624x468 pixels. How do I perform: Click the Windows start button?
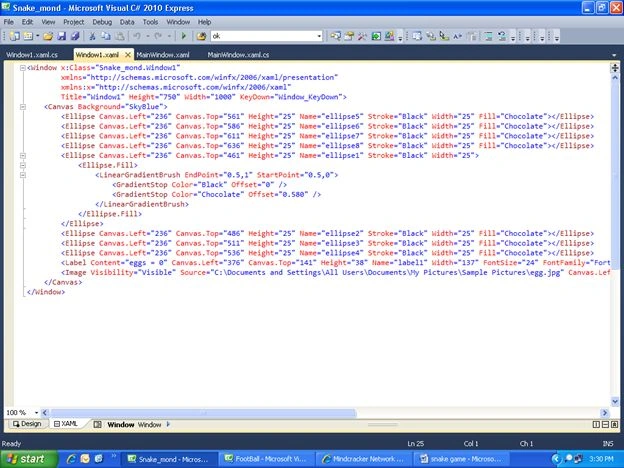28,459
